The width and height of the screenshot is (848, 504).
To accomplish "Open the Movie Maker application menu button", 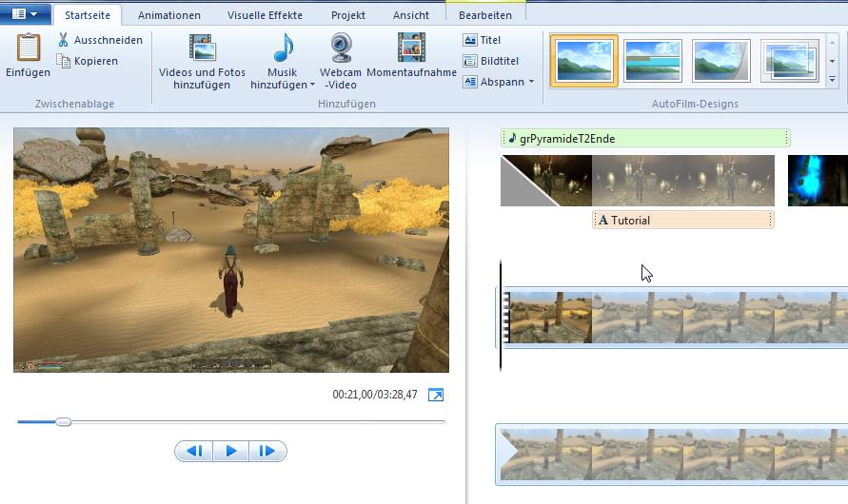I will (25, 14).
